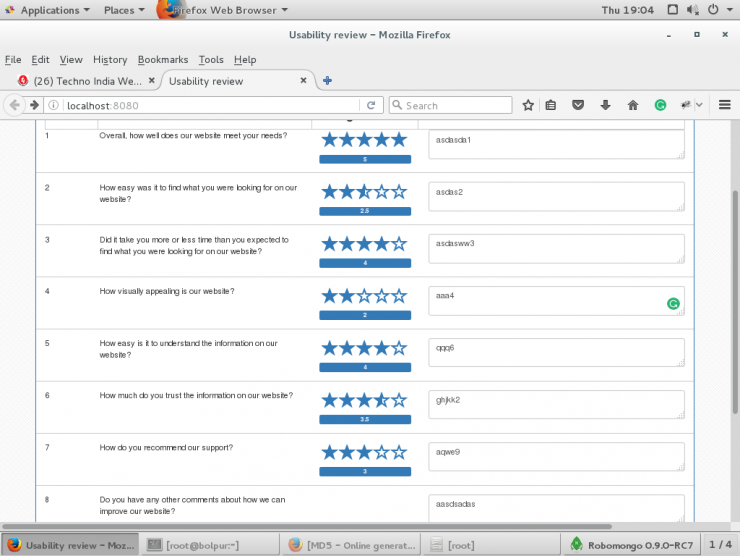
Task: Click workspace switcher showing 1 / 4
Action: pyautogui.click(x=721, y=545)
